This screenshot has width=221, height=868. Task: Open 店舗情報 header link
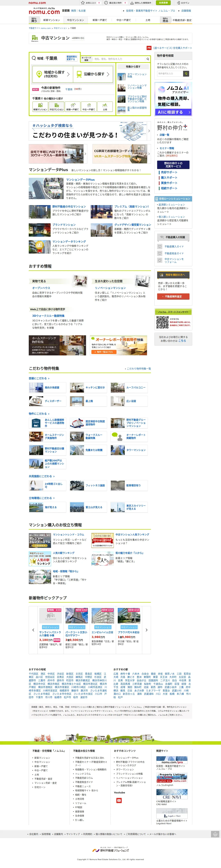186,11
